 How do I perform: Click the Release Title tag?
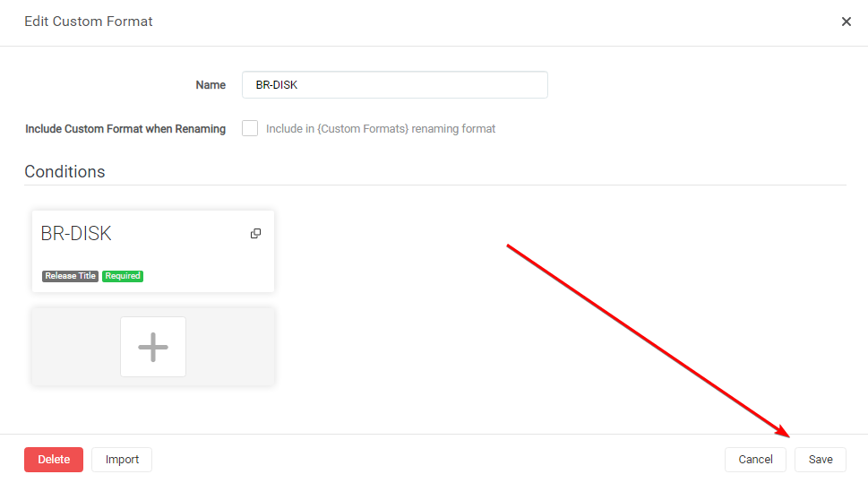point(70,276)
